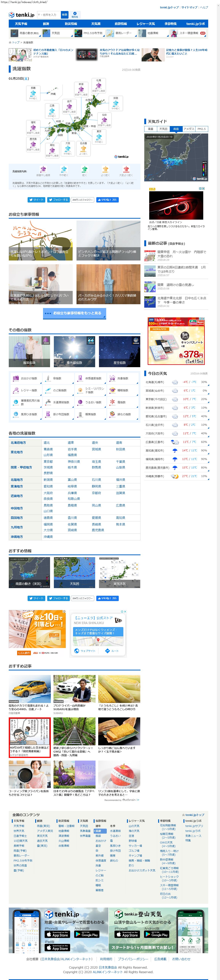Click the 札幌 laundry marker on the map
This screenshot has height=980, width=220.
tap(98, 86)
